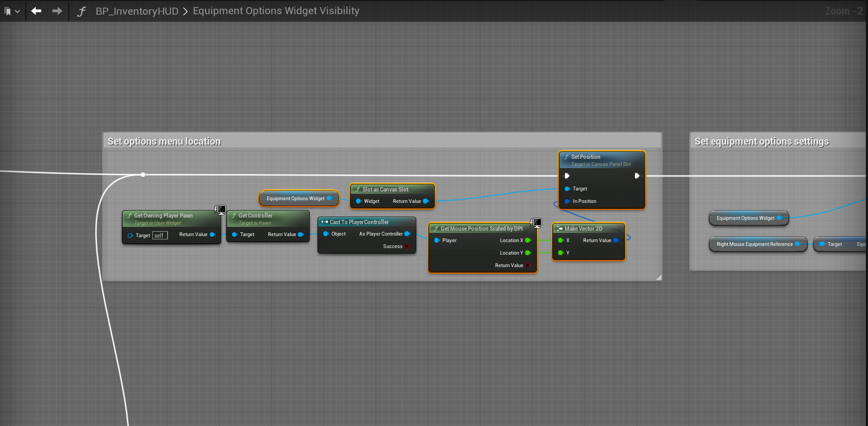Screen dimensions: 868x426
Task: Click Get Mouse Position Return Value pin
Action: click(527, 266)
